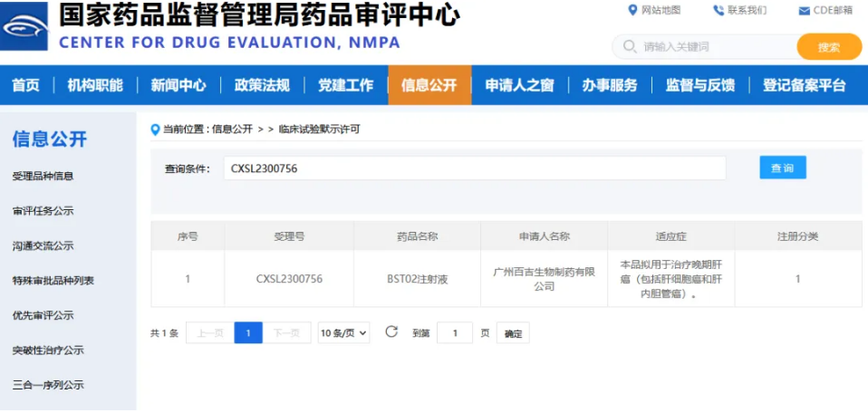Click 信息公开 in the breadcrumb
868x413 pixels.
[x=233, y=130]
